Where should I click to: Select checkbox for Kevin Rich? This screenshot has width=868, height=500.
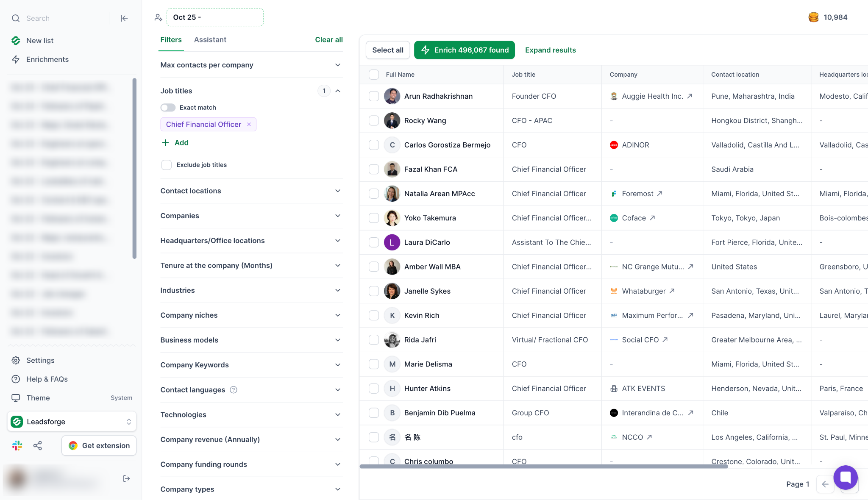click(374, 315)
